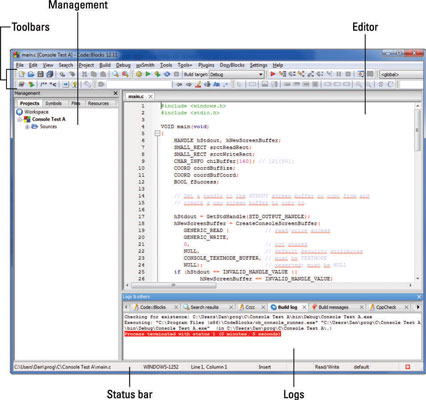Open the DoxyBlocks menu
The image size is (426, 400).
[232, 65]
